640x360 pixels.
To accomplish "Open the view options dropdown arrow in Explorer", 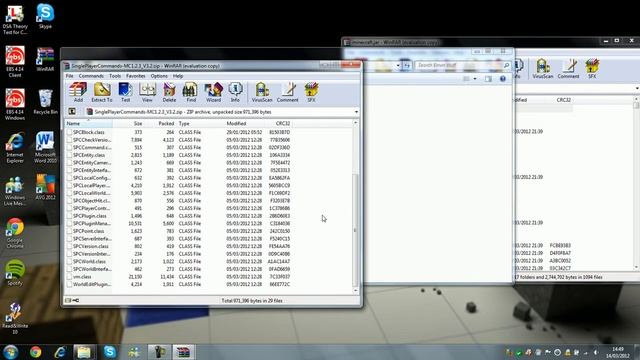I will coord(475,79).
